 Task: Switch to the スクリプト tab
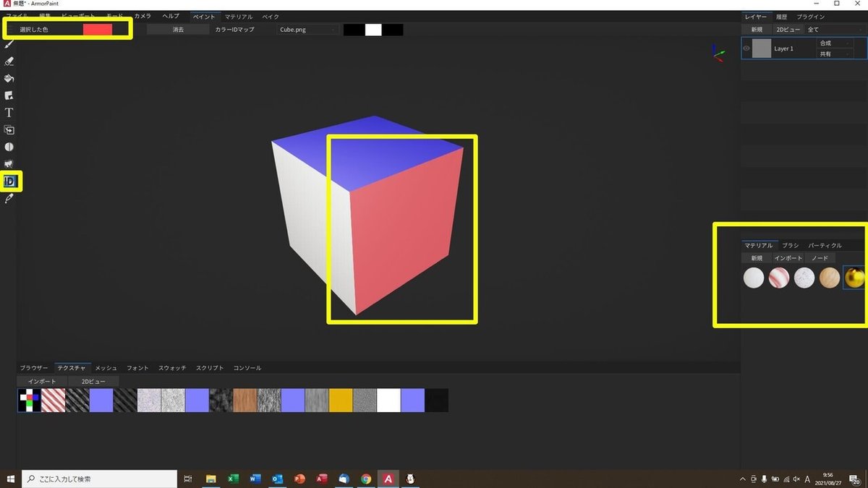210,368
